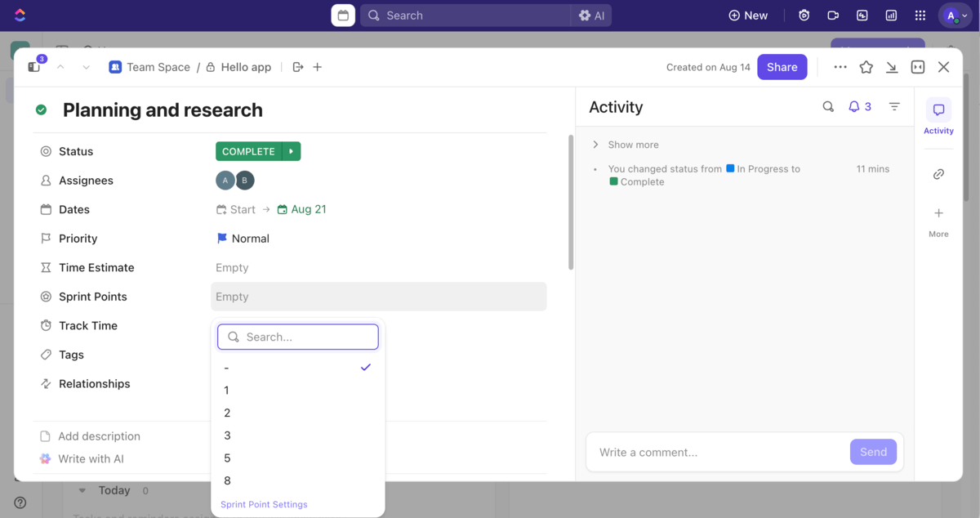The height and width of the screenshot is (518, 980).
Task: Open the link icon in right sidebar
Action: pyautogui.click(x=938, y=174)
